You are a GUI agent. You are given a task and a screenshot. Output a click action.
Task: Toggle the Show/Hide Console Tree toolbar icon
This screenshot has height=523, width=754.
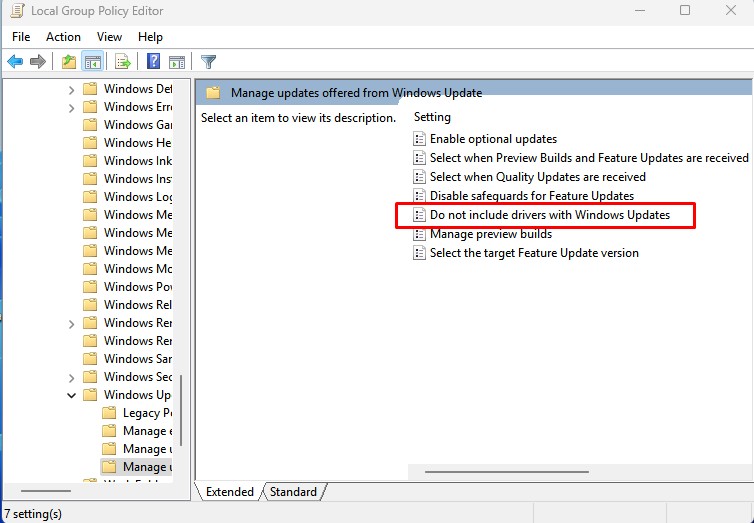(x=92, y=62)
